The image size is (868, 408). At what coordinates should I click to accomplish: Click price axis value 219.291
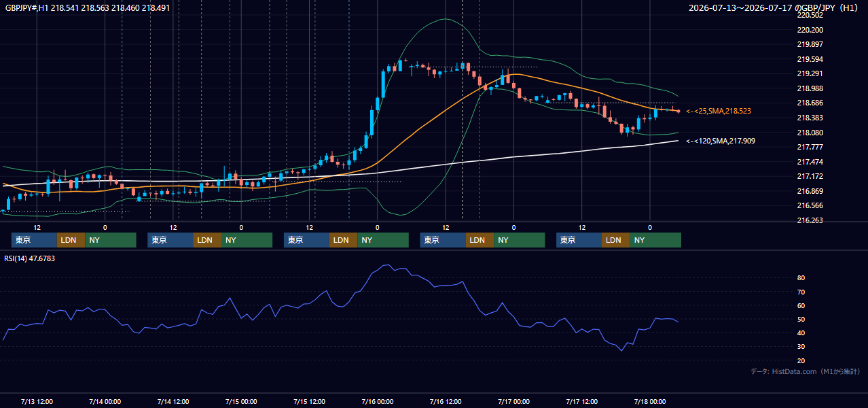810,73
